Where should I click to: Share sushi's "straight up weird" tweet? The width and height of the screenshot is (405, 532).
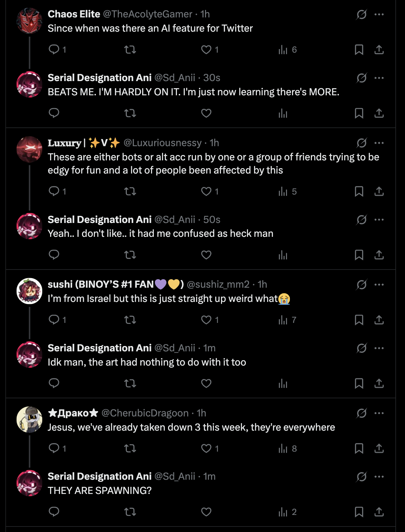click(x=379, y=320)
